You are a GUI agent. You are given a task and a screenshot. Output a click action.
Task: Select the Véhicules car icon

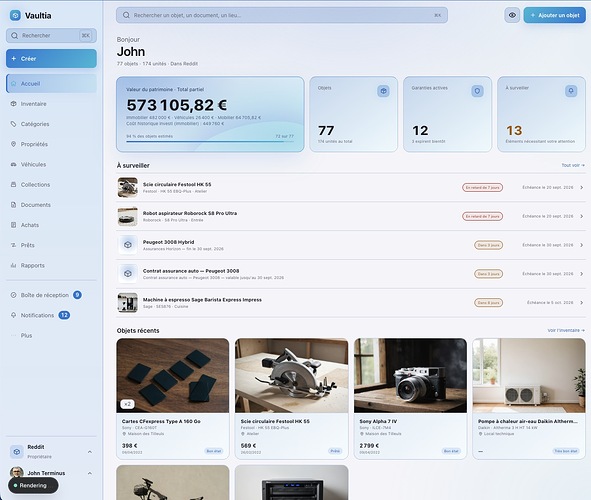[14, 164]
